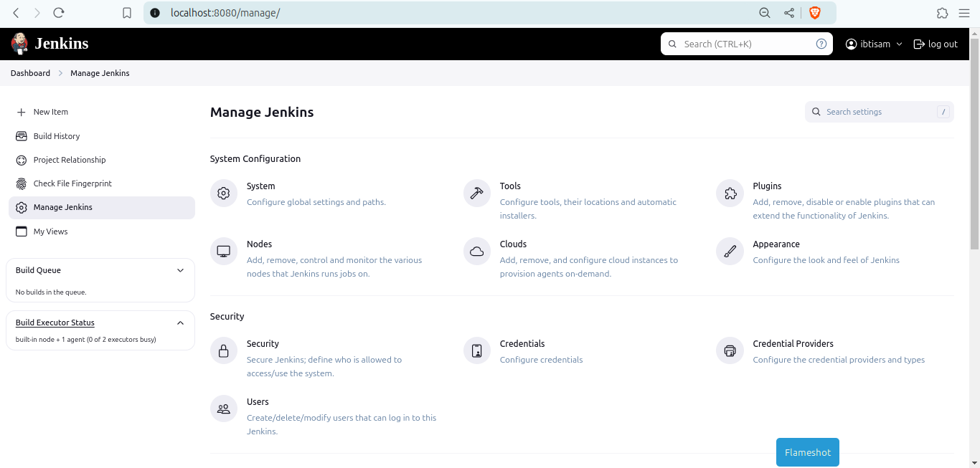Open the Nodes monitor icon
The width and height of the screenshot is (980, 468).
pos(223,252)
